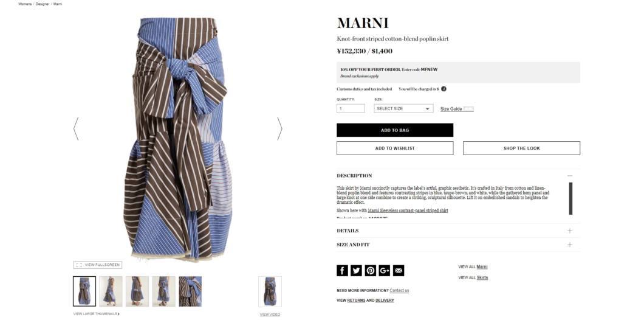The image size is (644, 320).
Task: Share product on Facebook
Action: [x=342, y=270]
